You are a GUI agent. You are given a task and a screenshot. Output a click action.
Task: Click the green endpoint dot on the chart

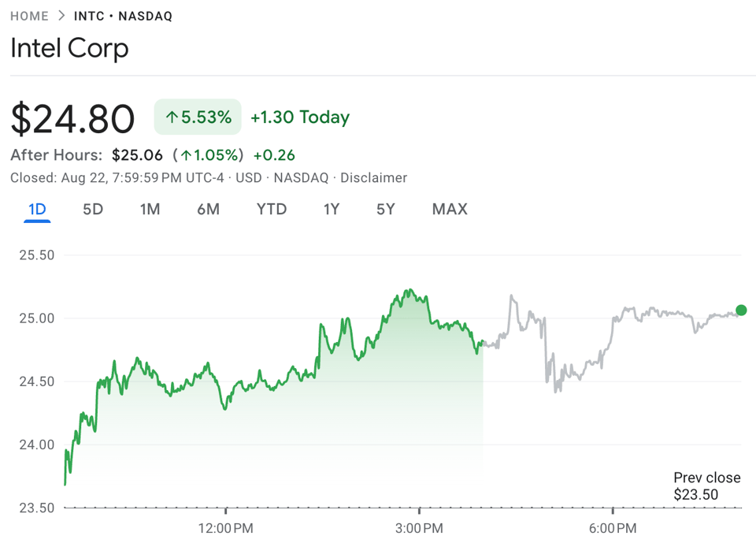tap(740, 311)
